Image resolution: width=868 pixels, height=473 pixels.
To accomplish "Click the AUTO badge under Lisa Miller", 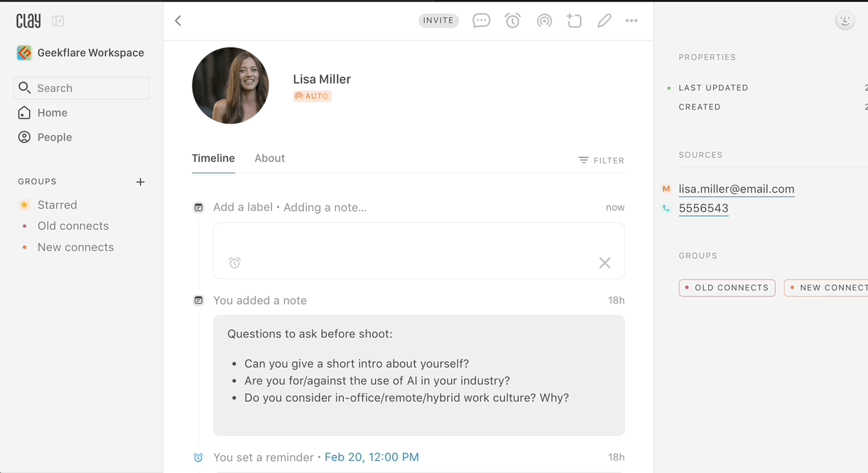I will coord(313,96).
